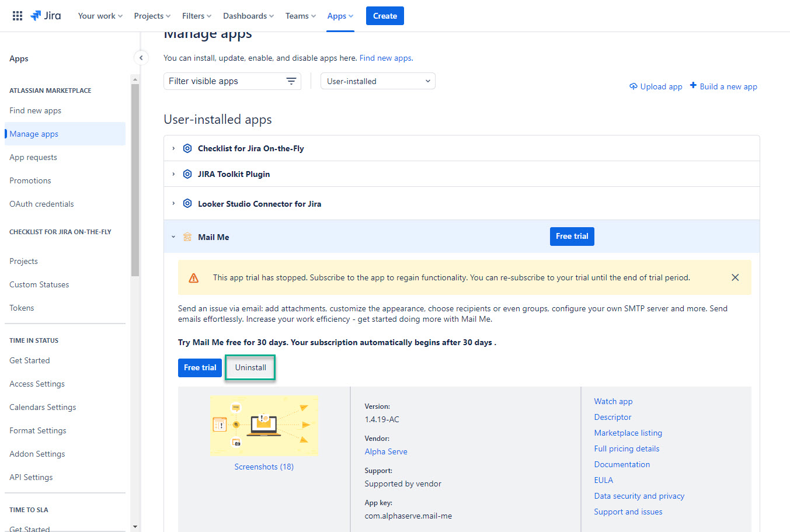Open the Alpha Serve vendor link

coord(386,451)
